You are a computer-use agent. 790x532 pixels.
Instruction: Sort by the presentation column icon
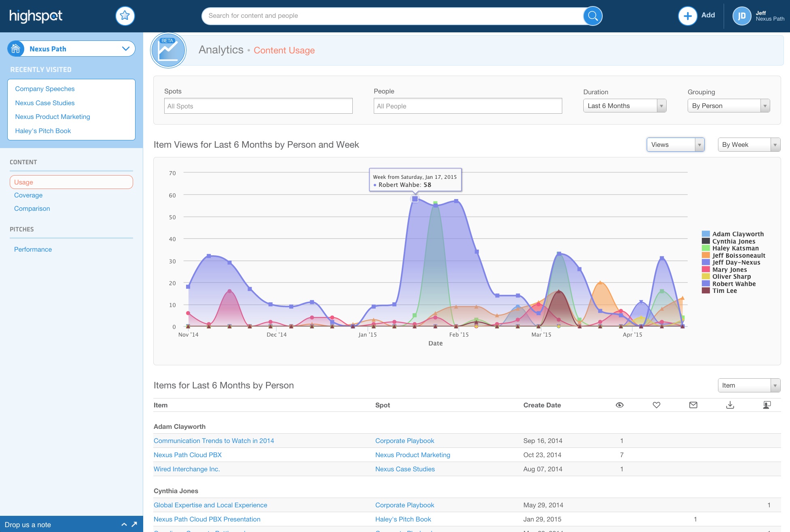pyautogui.click(x=767, y=405)
